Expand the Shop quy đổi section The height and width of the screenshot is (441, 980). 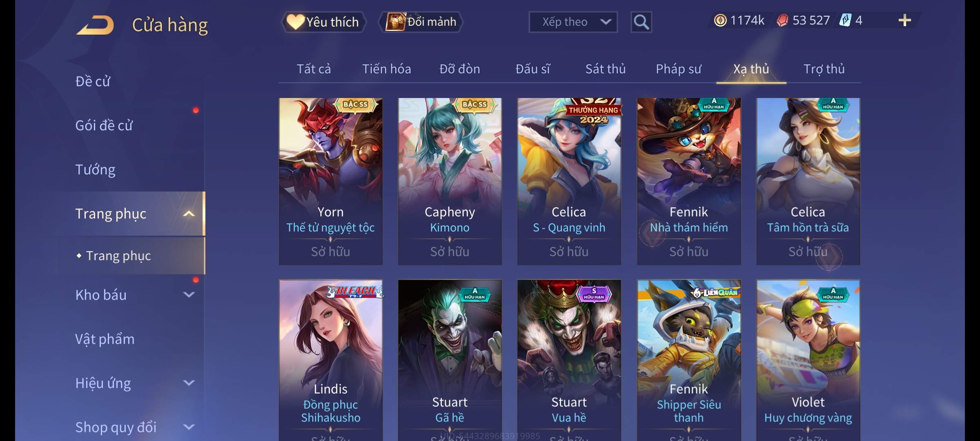[189, 427]
